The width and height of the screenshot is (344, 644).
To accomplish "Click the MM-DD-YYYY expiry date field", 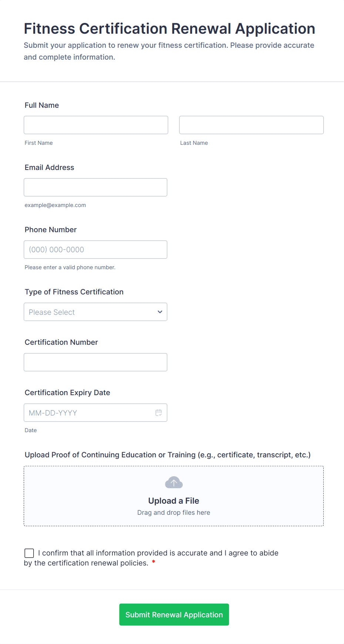I will coord(89,413).
